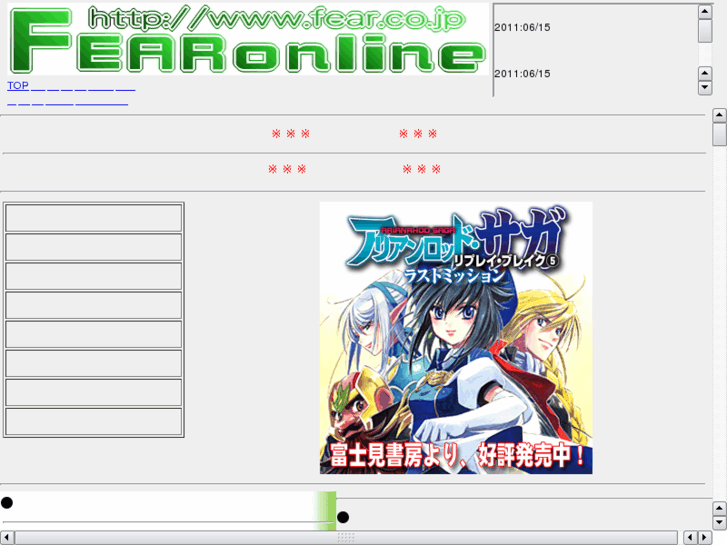Click the up arrow of the bottom-right frame scrollbar
This screenshot has height=545, width=727.
point(719,508)
